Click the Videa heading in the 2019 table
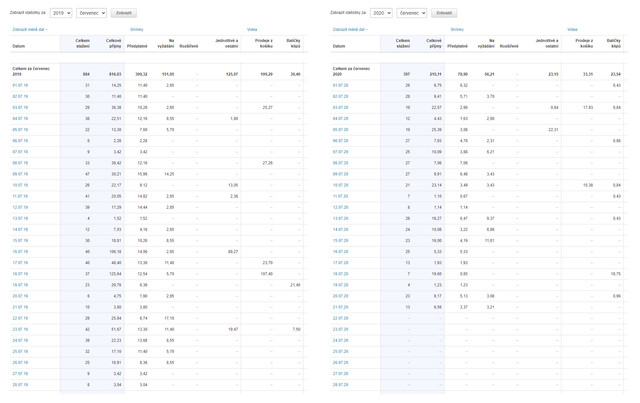The image size is (640, 403). [x=252, y=29]
